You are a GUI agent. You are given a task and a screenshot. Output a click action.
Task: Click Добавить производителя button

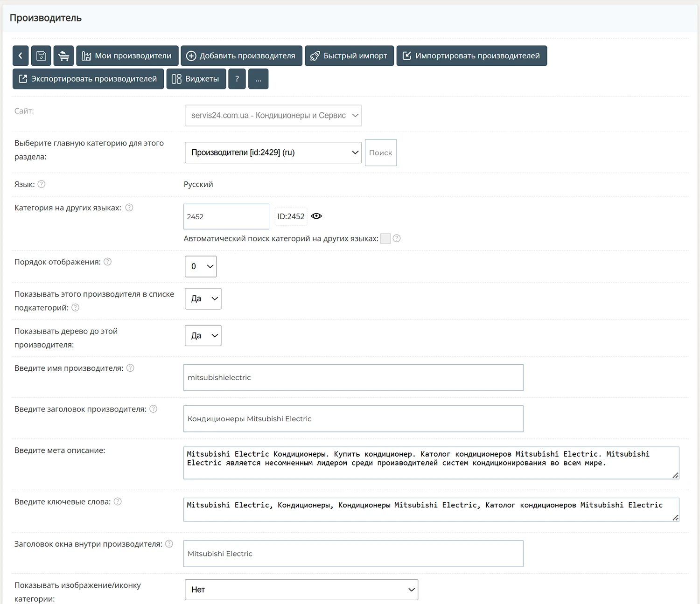click(x=241, y=56)
